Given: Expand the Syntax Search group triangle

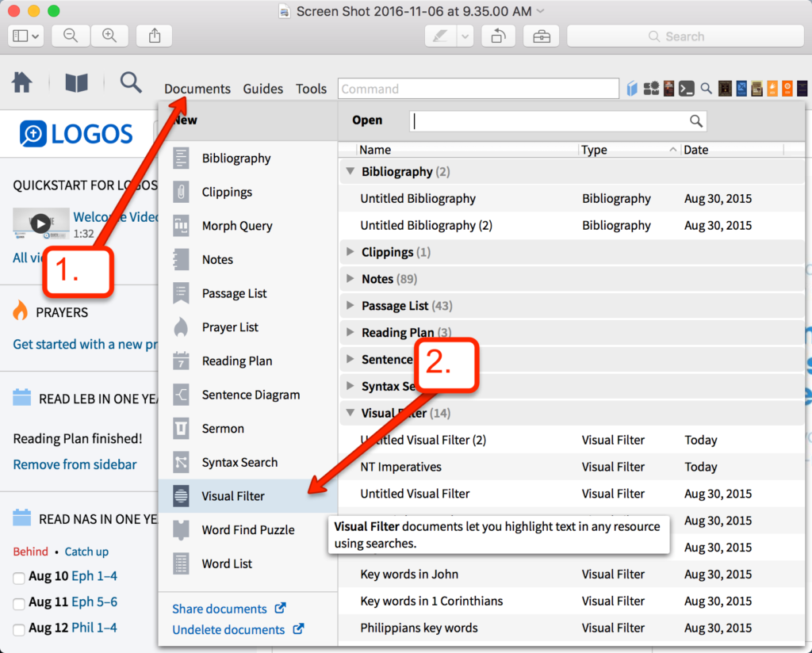Looking at the screenshot, I should (x=350, y=386).
